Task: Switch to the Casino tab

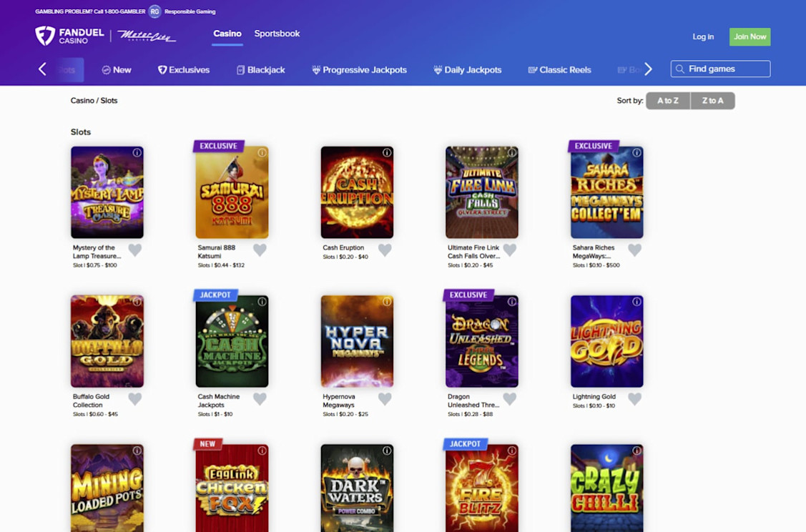Action: (x=227, y=34)
